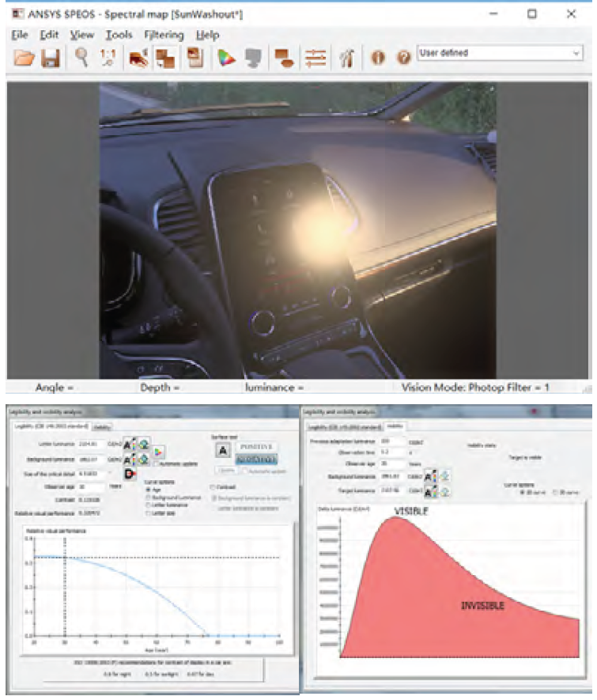The image size is (597, 700).
Task: Click the save floppy disk icon
Action: [x=51, y=59]
